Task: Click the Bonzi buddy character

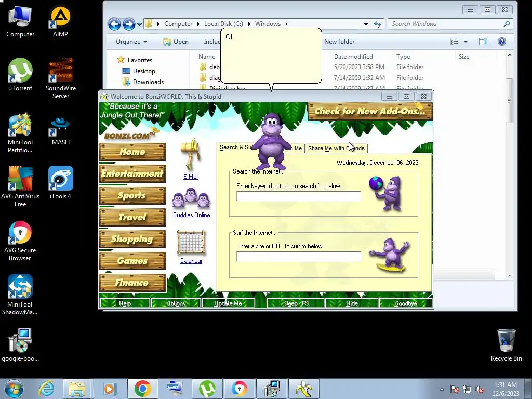Action: pos(271,142)
